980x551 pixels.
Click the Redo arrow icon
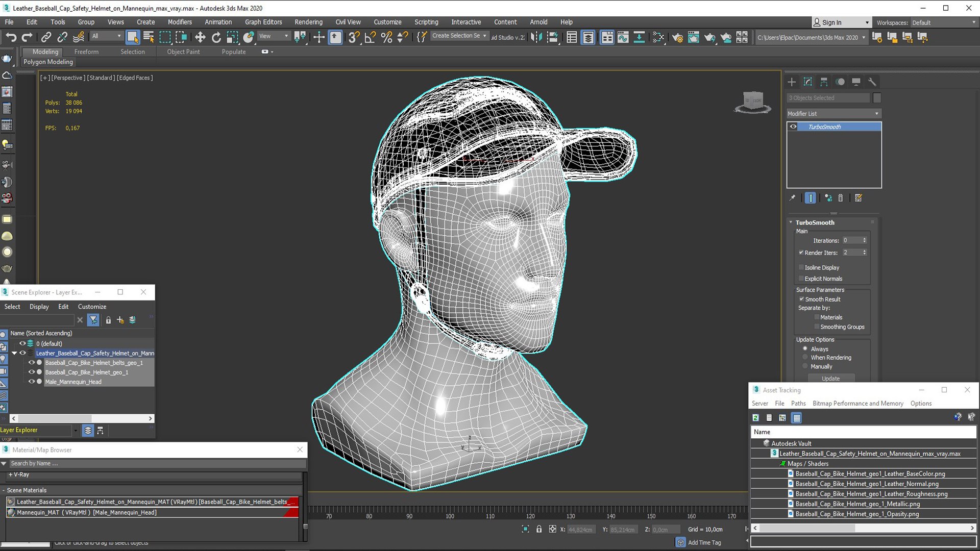point(27,37)
